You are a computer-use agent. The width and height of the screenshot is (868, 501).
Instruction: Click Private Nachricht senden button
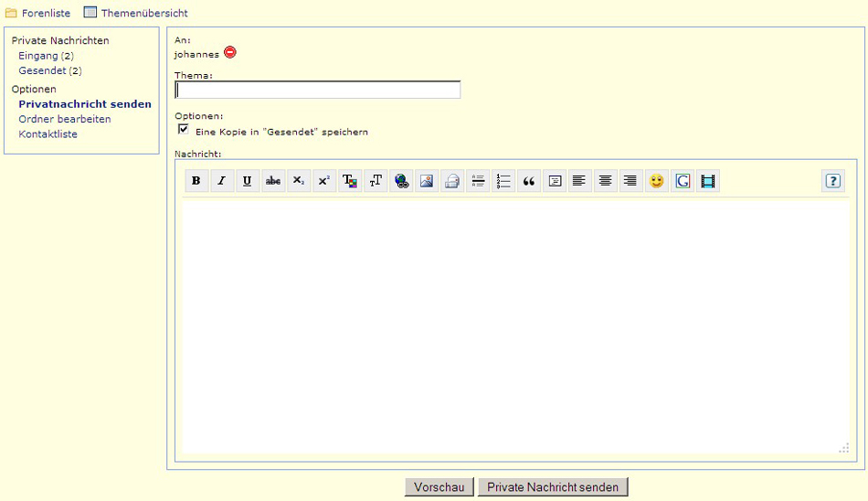click(x=553, y=487)
